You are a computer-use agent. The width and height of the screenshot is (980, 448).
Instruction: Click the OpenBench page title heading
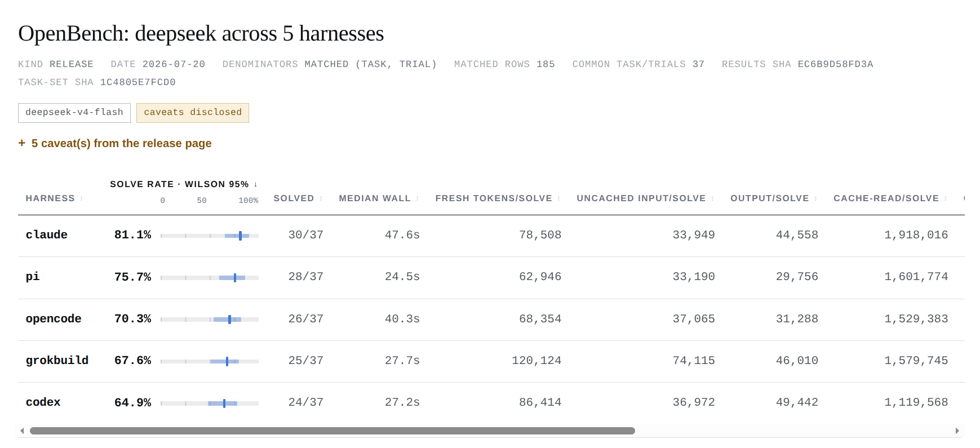point(201,34)
